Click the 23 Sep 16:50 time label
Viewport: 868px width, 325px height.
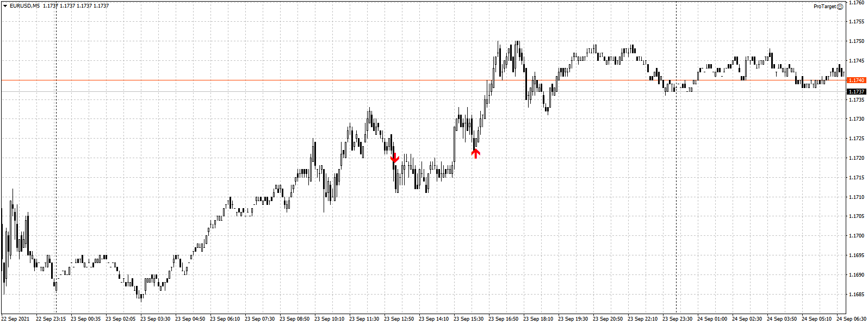click(503, 319)
